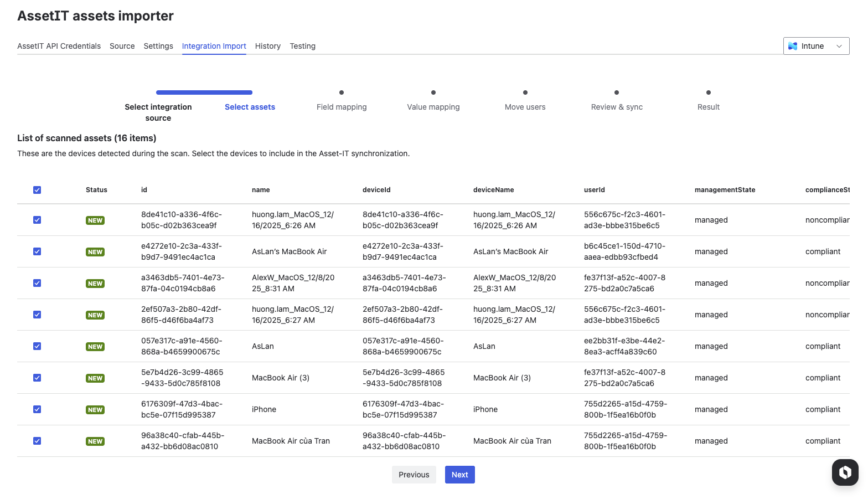
Task: Click NEW status badge for iPhone row
Action: pyautogui.click(x=95, y=410)
